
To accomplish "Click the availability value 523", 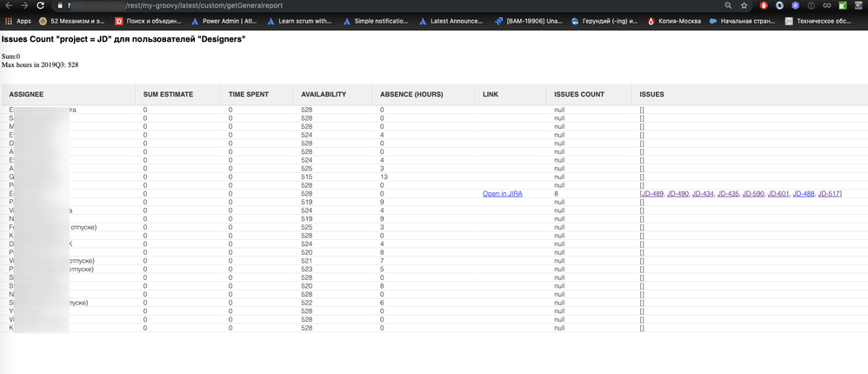I will point(307,269).
